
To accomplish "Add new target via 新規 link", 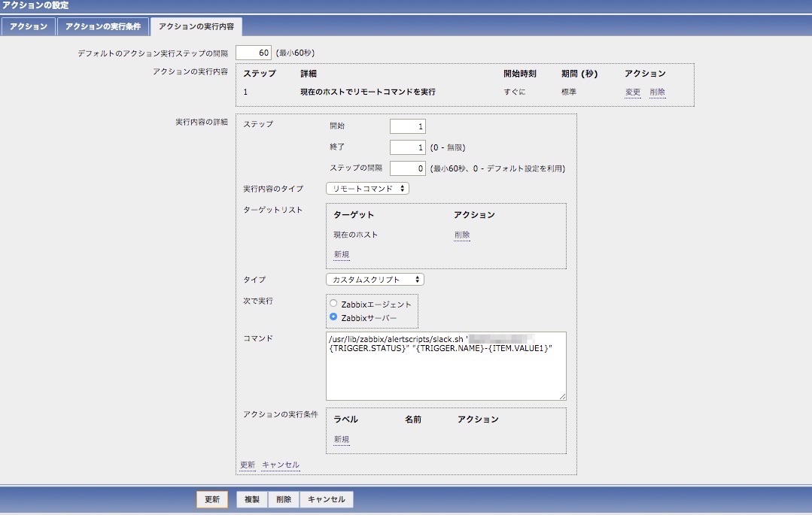I will pyautogui.click(x=342, y=254).
